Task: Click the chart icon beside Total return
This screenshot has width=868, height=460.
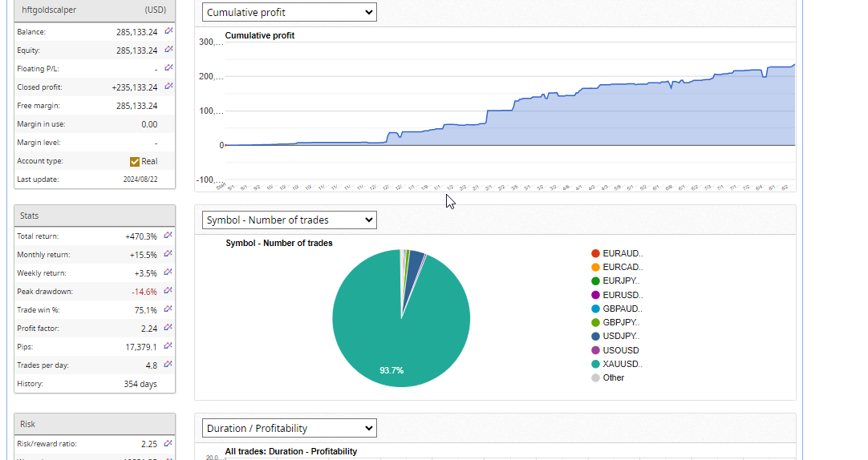Action: tap(168, 236)
